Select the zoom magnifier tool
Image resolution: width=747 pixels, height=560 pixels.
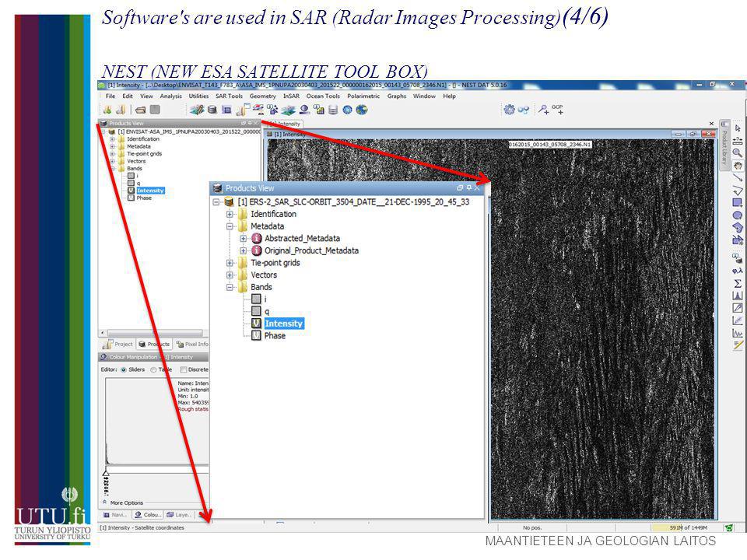(737, 153)
